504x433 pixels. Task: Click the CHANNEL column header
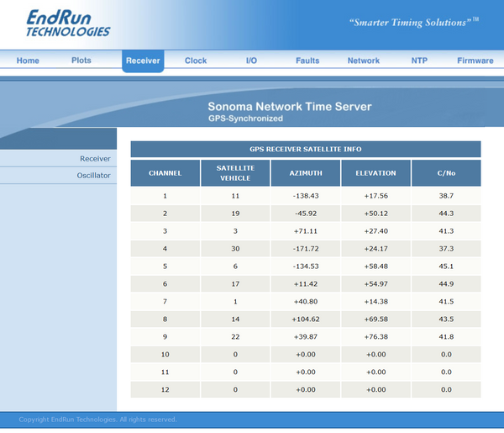point(165,173)
